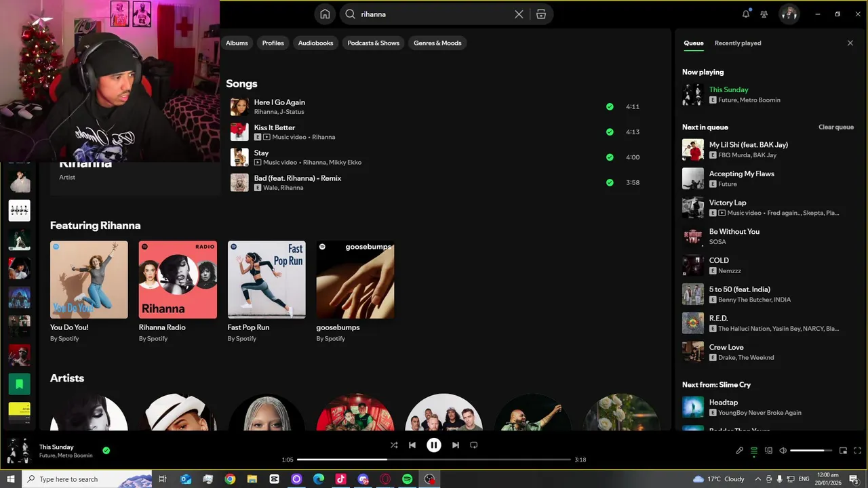868x488 pixels.
Task: Clear the search field with X icon
Action: [519, 14]
